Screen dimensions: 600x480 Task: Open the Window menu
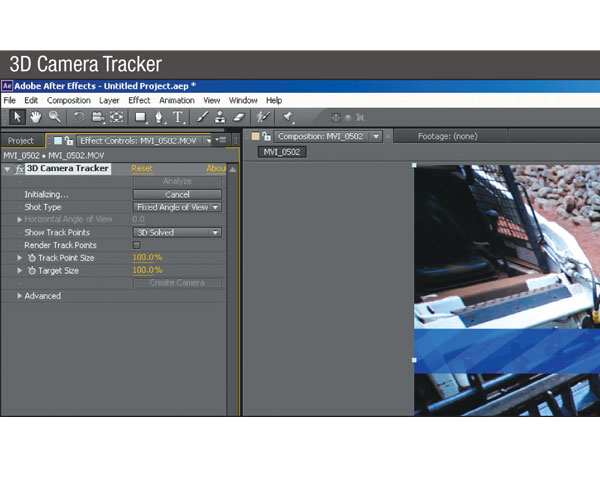(243, 100)
